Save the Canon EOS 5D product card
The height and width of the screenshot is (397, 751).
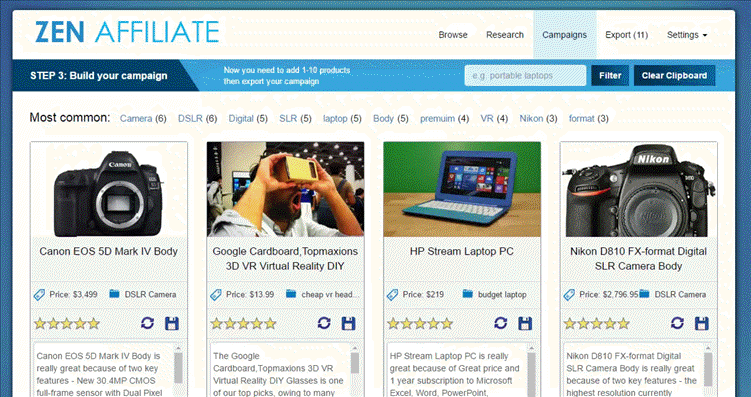click(172, 323)
